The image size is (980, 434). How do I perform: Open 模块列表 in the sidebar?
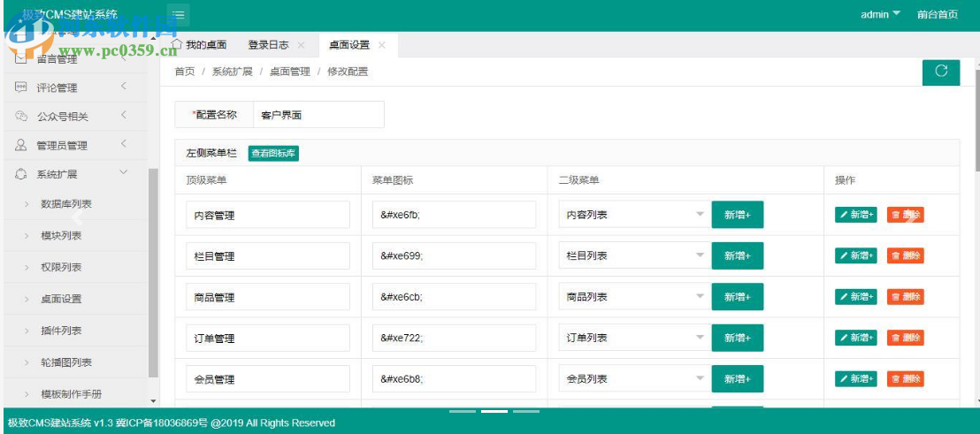click(x=76, y=235)
